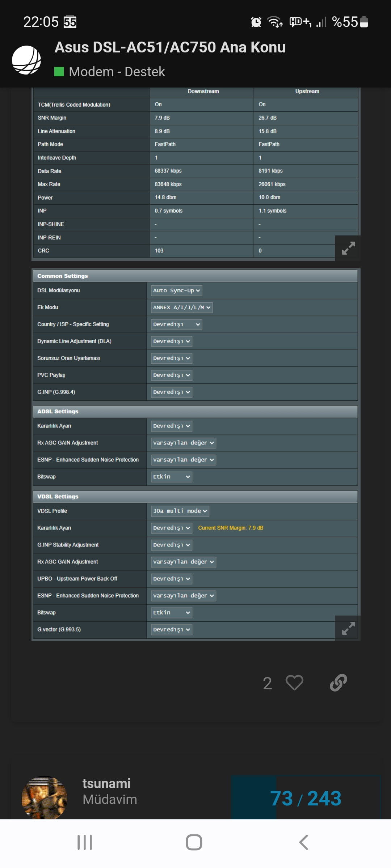391x868 pixels.
Task: Open the recent apps button
Action: pos(85,842)
